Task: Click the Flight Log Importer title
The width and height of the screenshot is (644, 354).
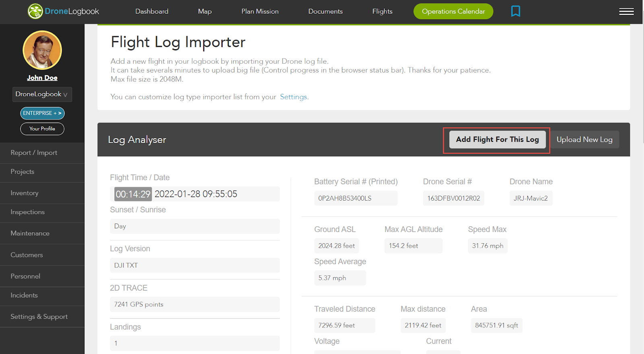Action: coord(178,42)
